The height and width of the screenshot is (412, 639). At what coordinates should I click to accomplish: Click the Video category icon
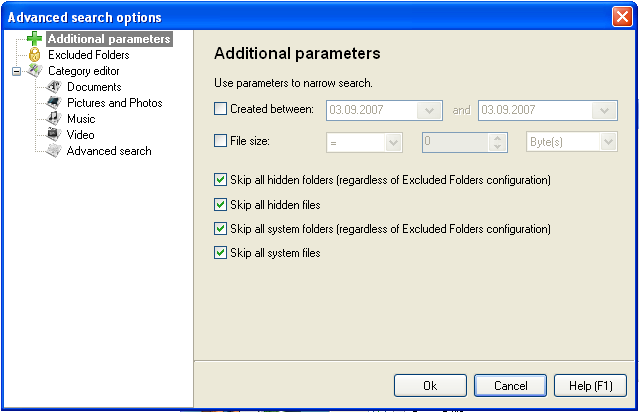[54, 134]
